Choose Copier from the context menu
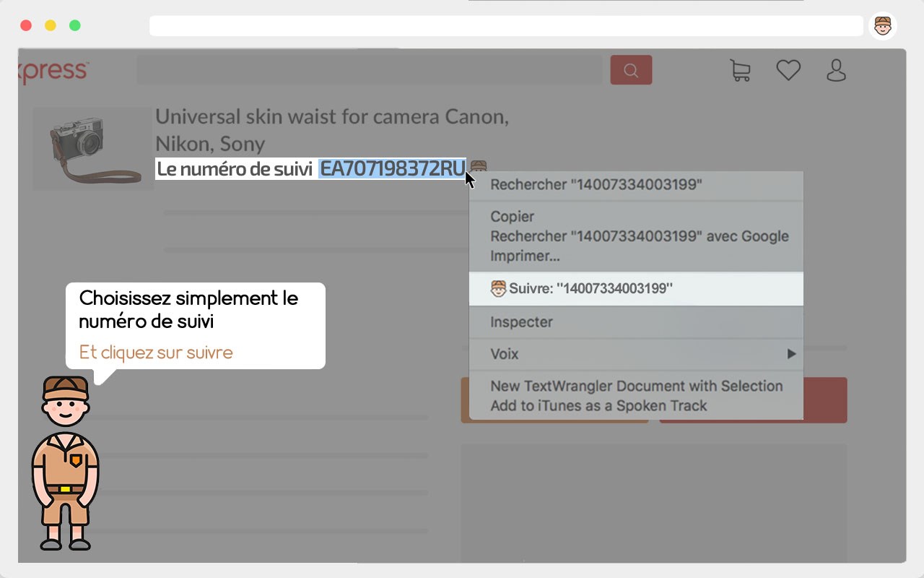 tap(513, 216)
